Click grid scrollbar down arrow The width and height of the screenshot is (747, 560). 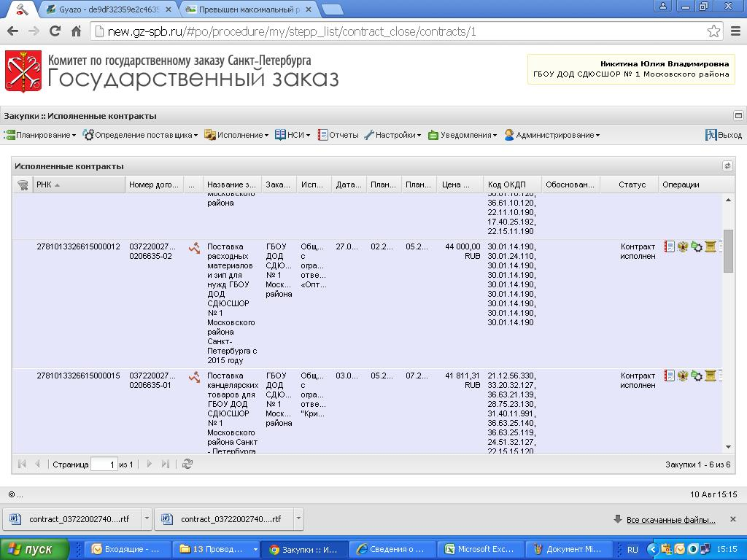pyautogui.click(x=728, y=447)
